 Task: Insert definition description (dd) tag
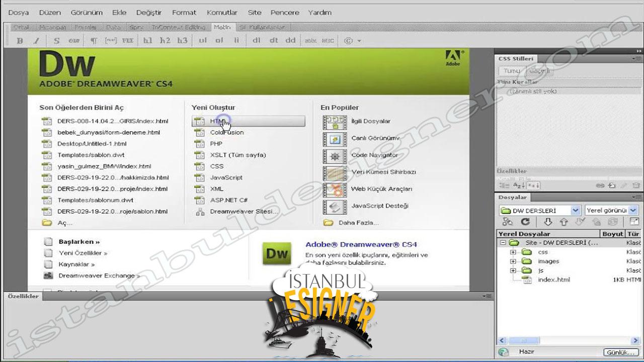click(x=290, y=41)
